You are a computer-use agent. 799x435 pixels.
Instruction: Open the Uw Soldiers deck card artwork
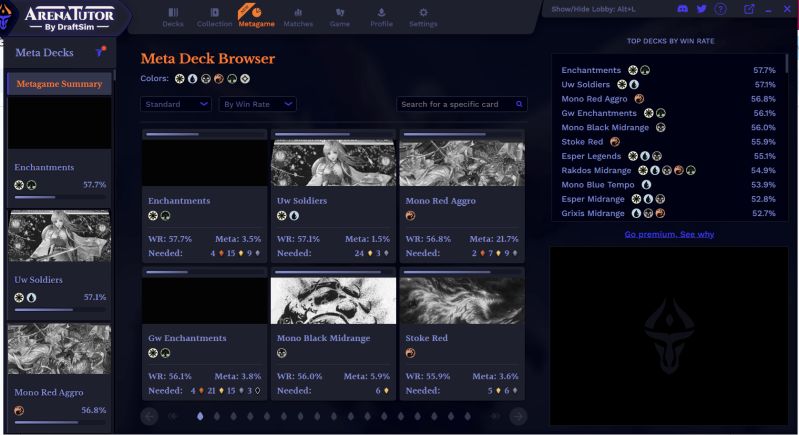[333, 163]
